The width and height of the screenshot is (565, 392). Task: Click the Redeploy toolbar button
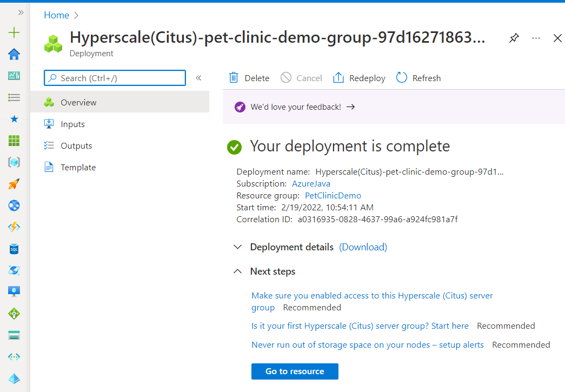(359, 78)
